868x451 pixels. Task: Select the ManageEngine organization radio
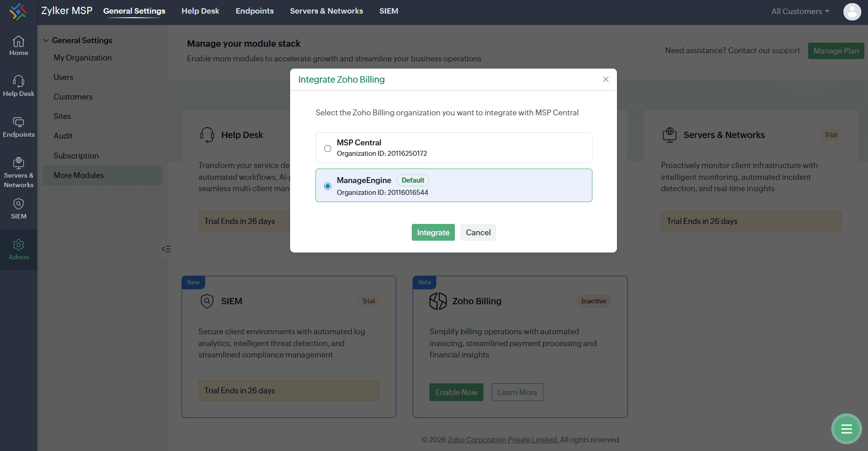coord(328,186)
